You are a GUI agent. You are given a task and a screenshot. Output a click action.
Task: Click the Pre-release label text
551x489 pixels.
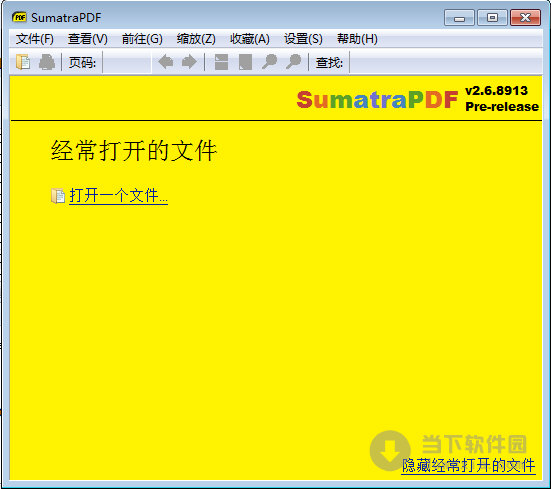click(x=502, y=107)
